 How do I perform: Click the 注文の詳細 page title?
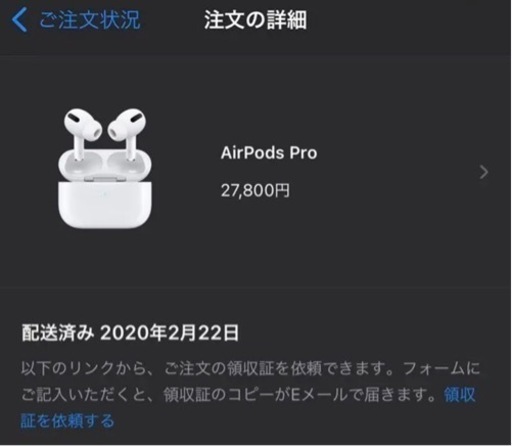(x=255, y=20)
